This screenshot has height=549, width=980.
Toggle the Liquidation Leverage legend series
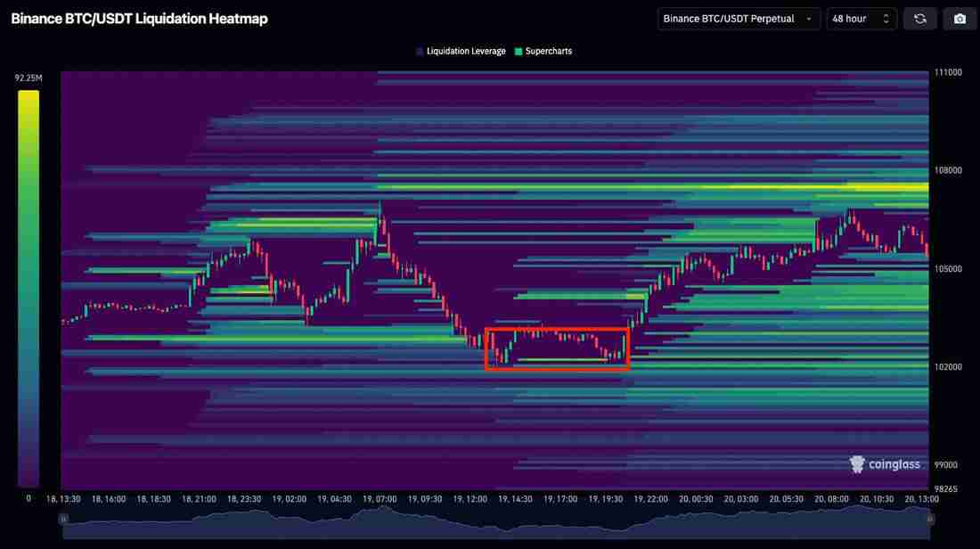466,52
